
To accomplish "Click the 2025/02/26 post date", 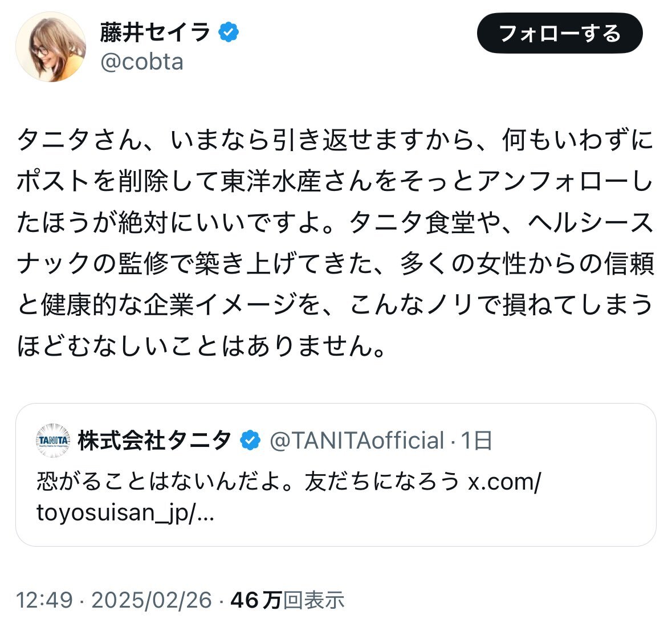I will tap(152, 600).
